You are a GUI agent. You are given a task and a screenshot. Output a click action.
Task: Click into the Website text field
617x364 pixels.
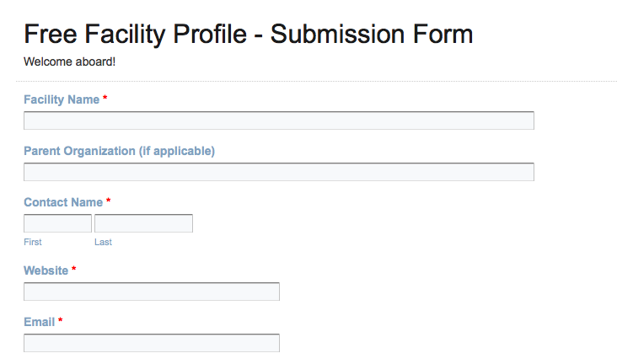pos(152,292)
